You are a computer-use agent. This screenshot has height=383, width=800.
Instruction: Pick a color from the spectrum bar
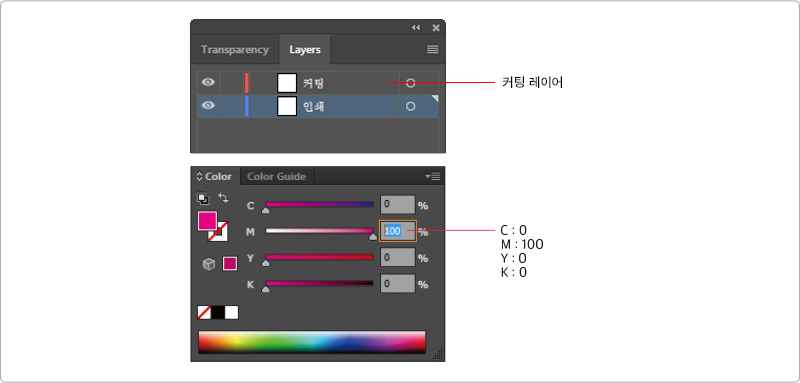pyautogui.click(x=312, y=342)
